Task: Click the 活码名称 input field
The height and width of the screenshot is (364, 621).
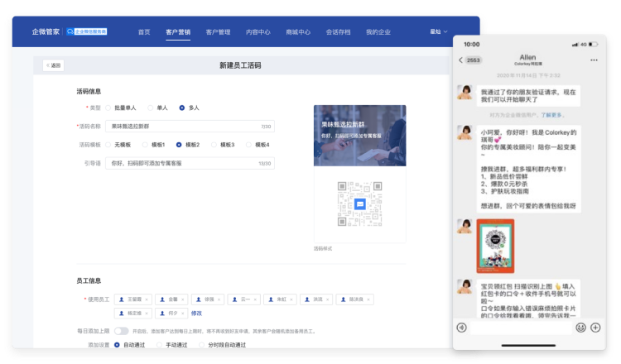Action: [190, 127]
